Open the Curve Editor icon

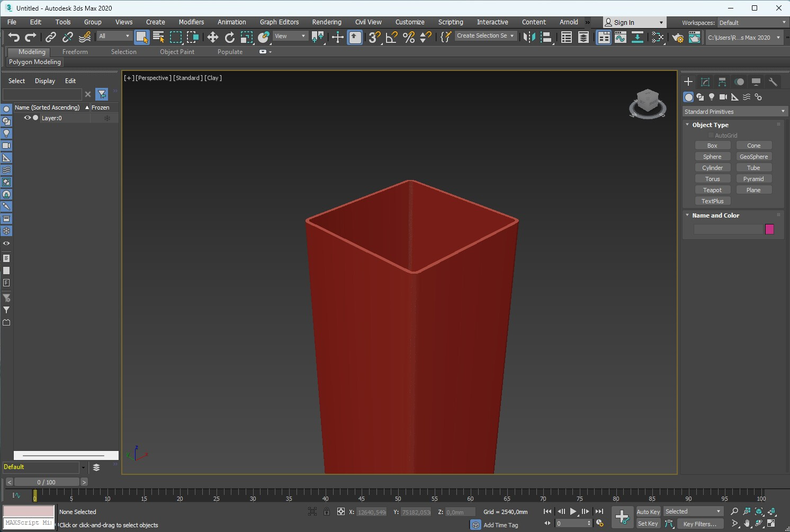point(620,37)
